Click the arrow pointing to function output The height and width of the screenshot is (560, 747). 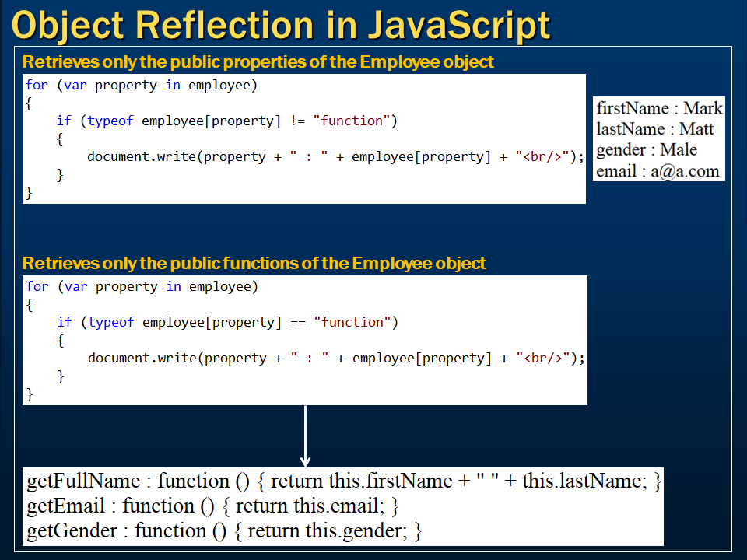coord(306,436)
